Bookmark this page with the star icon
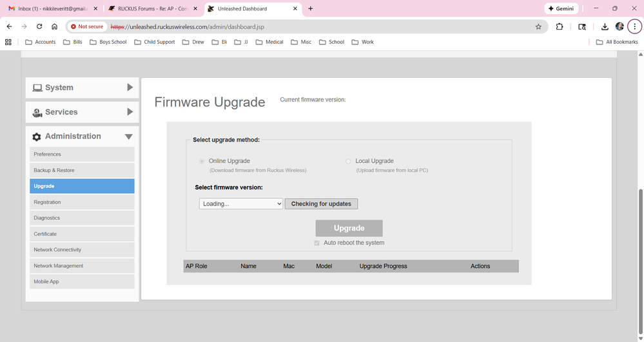The height and width of the screenshot is (342, 644). tap(538, 26)
